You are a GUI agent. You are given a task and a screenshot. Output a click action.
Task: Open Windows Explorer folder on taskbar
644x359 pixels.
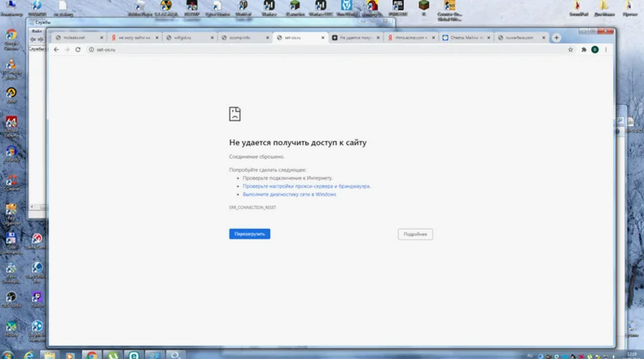click(x=50, y=355)
